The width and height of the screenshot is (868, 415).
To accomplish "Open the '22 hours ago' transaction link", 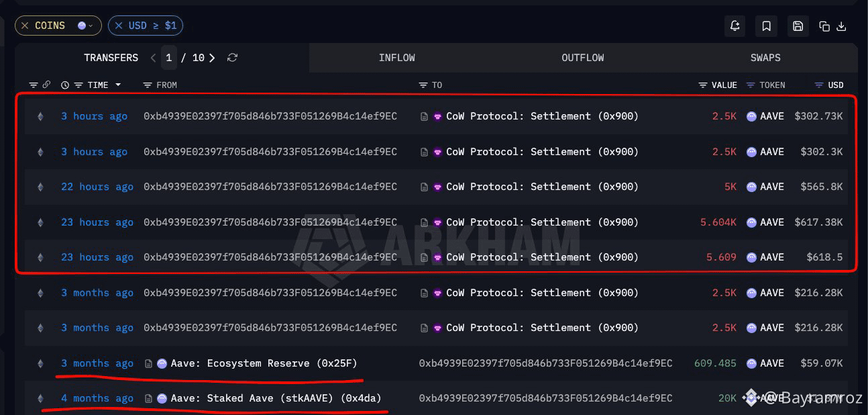I will pyautogui.click(x=97, y=187).
